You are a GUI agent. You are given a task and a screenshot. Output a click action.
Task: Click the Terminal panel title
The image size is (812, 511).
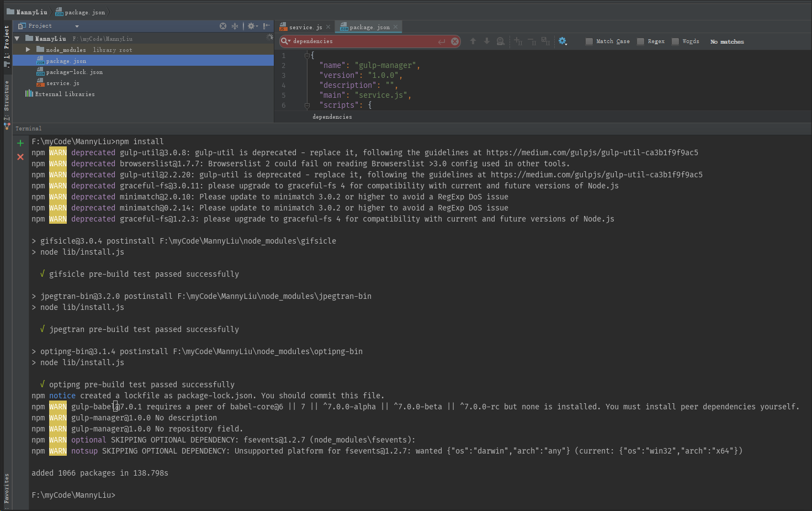[x=28, y=129]
